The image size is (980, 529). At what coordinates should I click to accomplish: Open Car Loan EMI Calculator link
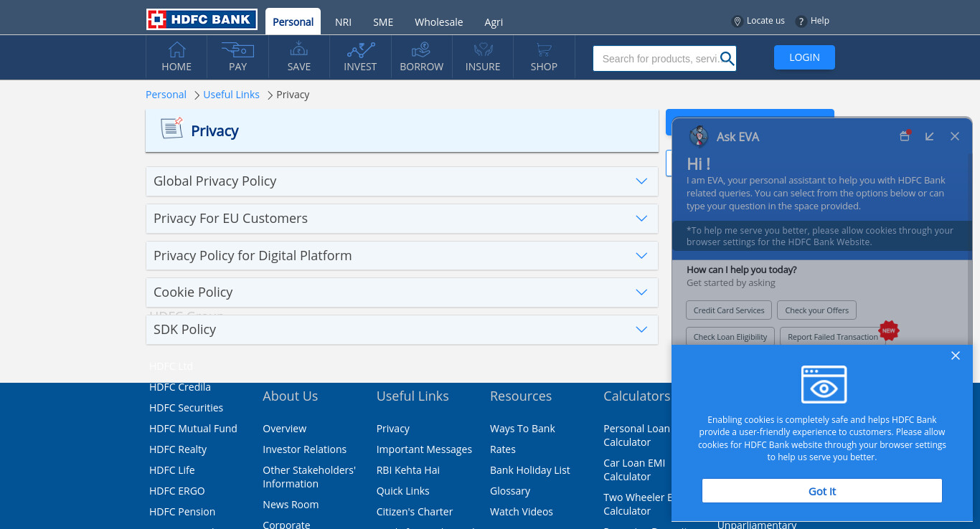coord(634,470)
